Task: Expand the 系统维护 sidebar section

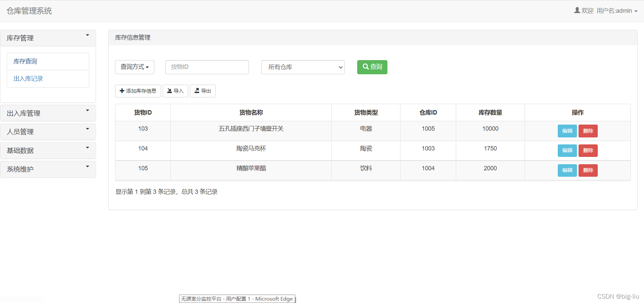Action: click(48, 169)
